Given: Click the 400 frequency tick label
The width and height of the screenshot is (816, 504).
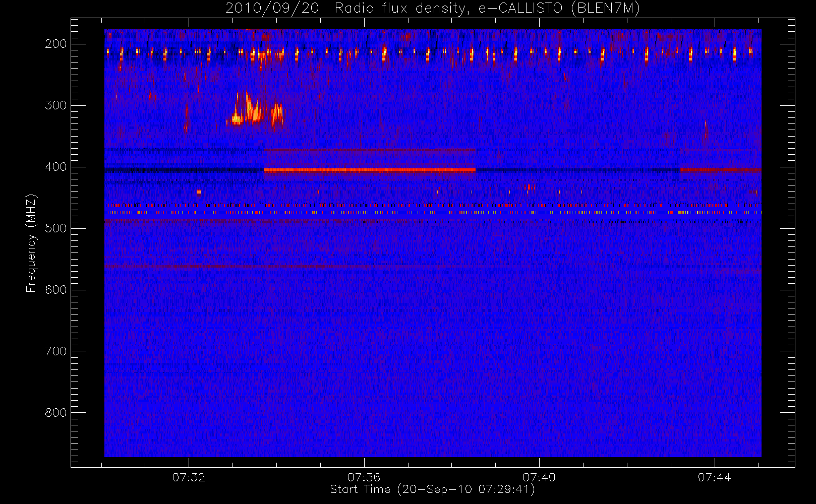Looking at the screenshot, I should 55,167.
